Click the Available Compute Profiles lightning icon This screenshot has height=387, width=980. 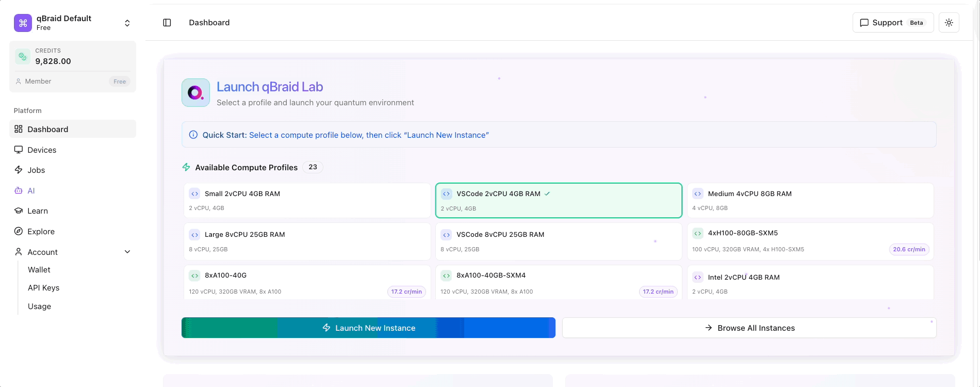point(186,167)
